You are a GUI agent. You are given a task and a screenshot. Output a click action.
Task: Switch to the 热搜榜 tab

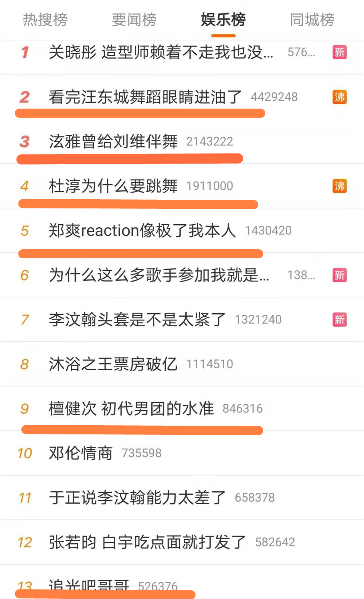click(x=45, y=20)
